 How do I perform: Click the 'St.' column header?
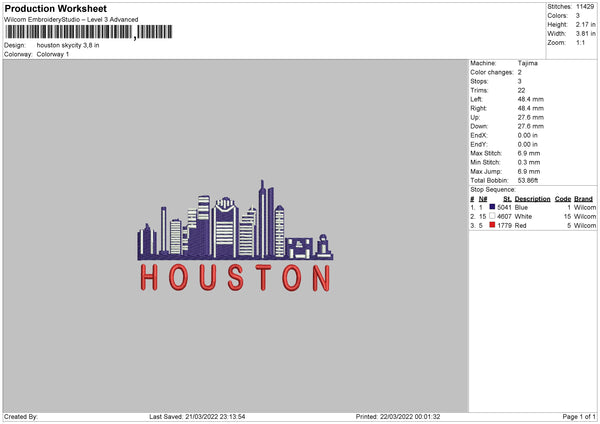point(507,199)
